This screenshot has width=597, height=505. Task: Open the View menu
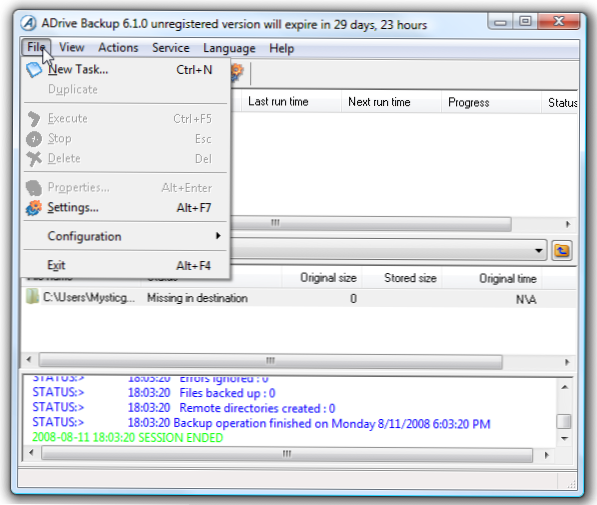72,48
